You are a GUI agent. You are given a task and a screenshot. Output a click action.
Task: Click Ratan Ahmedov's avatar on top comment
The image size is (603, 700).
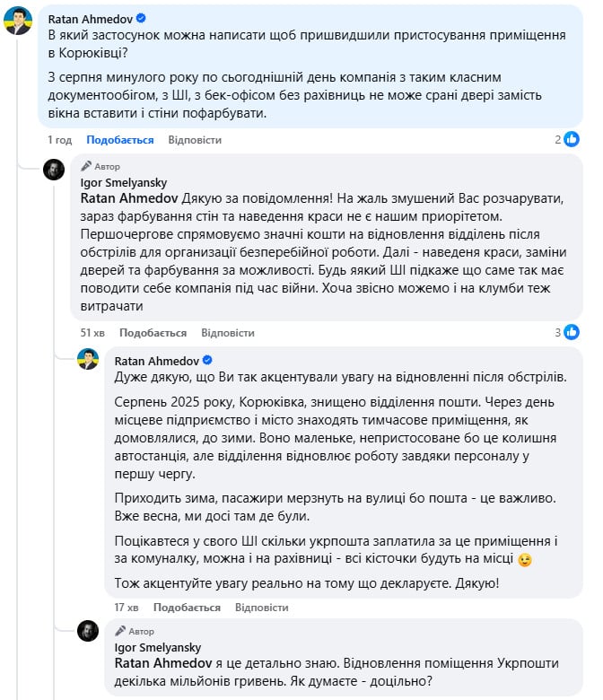(x=18, y=20)
